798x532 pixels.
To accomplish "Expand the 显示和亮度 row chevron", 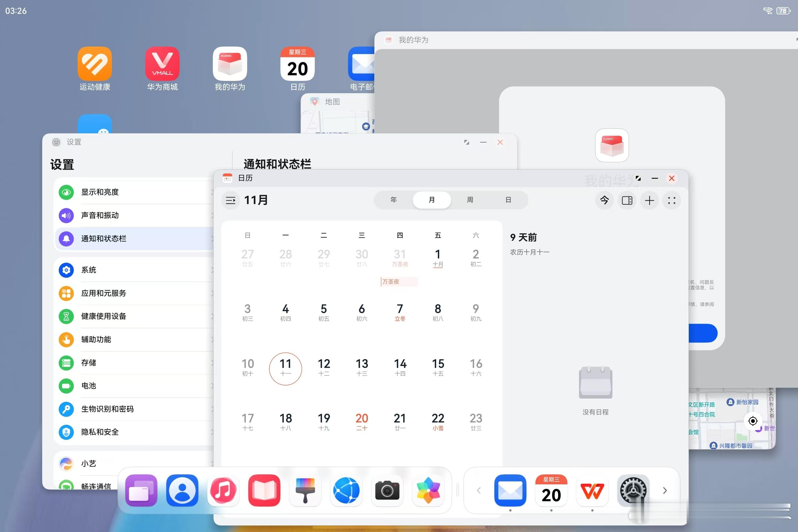I will 212,192.
